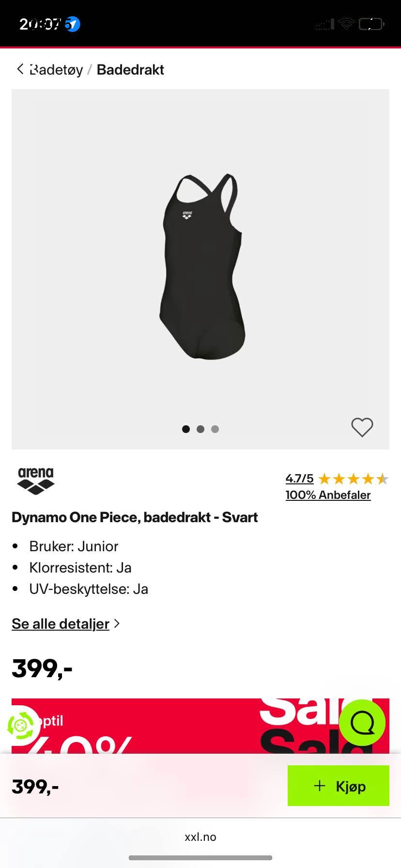Add to cart with Kjøp button
The height and width of the screenshot is (868, 401).
coord(339,786)
